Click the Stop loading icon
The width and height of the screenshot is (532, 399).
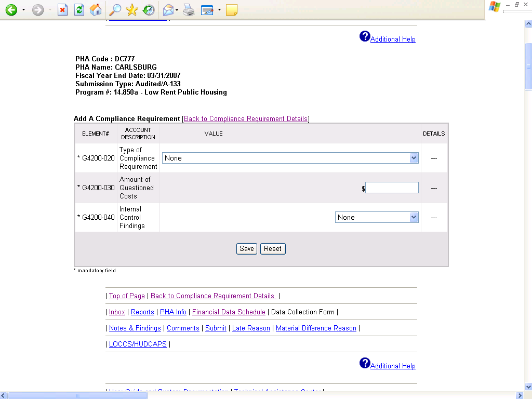pos(62,10)
